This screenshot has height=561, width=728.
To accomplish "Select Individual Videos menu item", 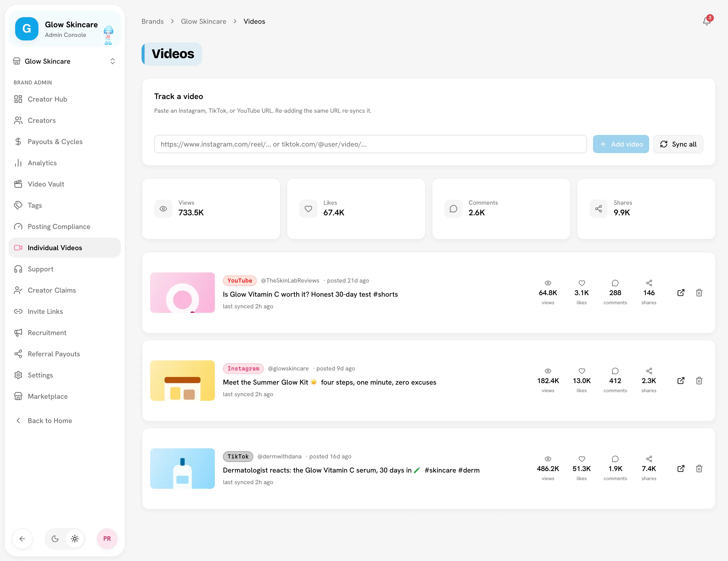I will [65, 247].
